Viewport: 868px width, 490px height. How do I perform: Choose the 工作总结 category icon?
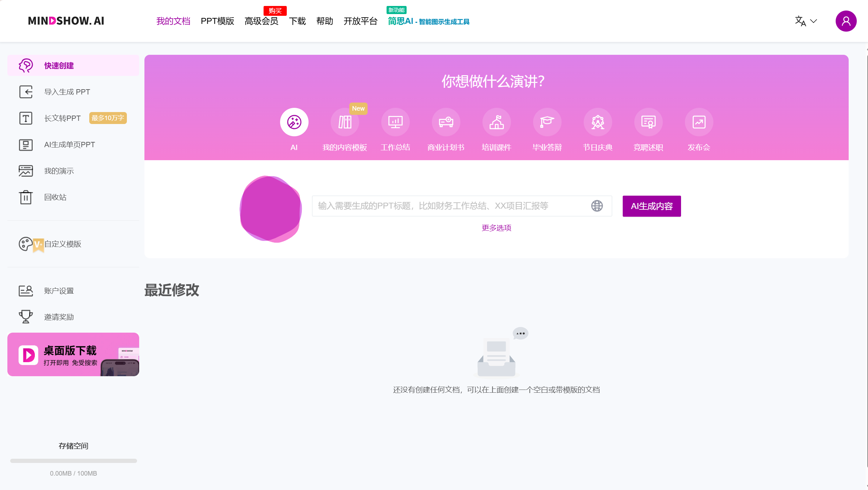[x=395, y=122]
